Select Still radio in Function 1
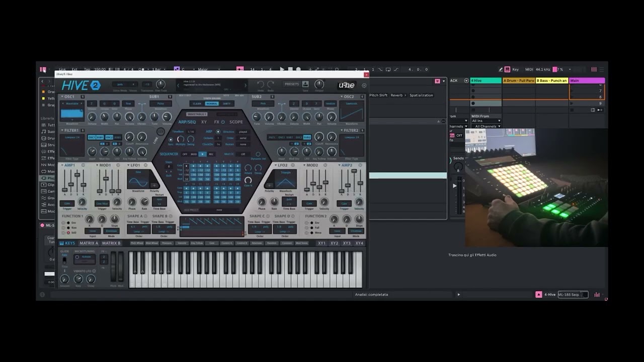The width and height of the screenshot is (644, 362). point(69,233)
